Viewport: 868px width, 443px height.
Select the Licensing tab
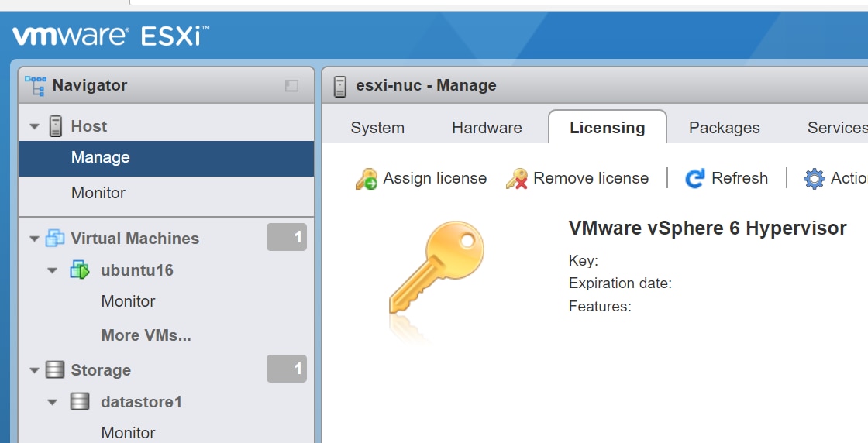(x=608, y=127)
